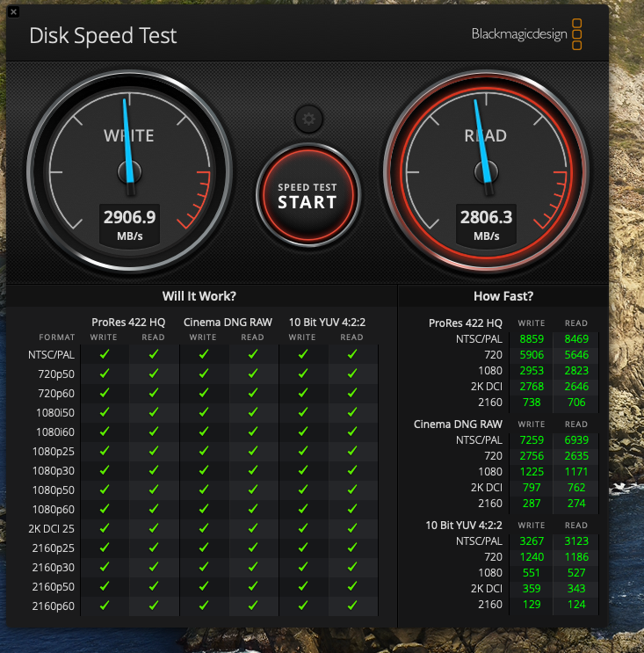The width and height of the screenshot is (644, 653).
Task: Click ProRes 422 HQ read checkmark for 1080p50
Action: pos(154,490)
